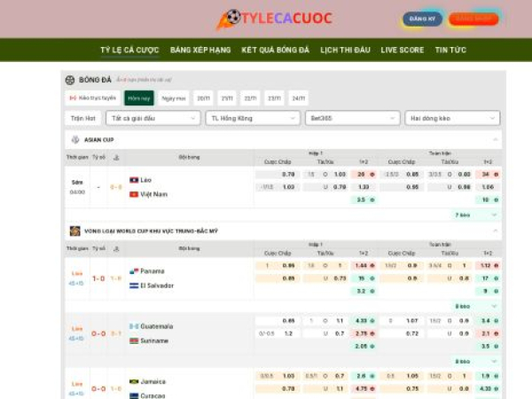532x399 pixels.
Task: Click the Trận Hot filter
Action: [83, 118]
